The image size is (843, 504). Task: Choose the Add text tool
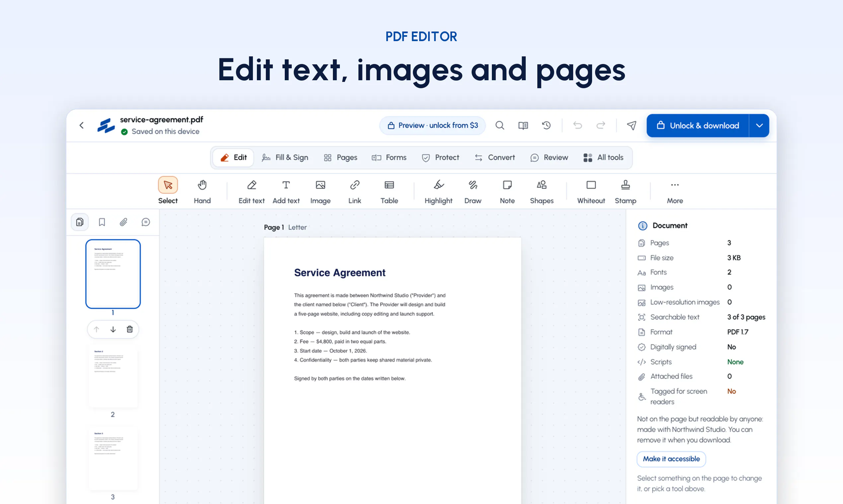[286, 191]
